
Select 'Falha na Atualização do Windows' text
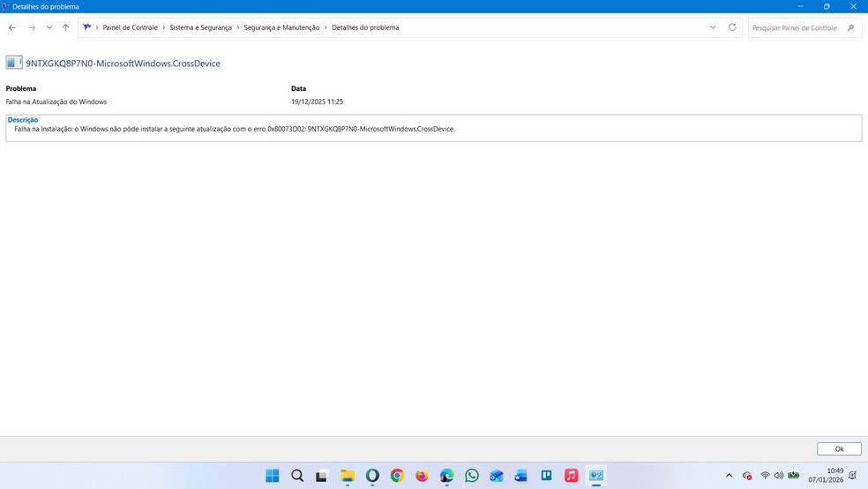coord(56,102)
